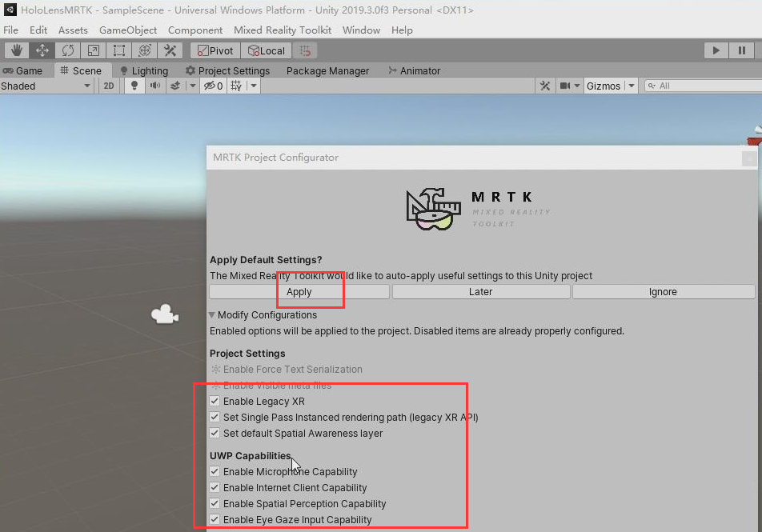Toggle 2D scene view

pyautogui.click(x=109, y=86)
